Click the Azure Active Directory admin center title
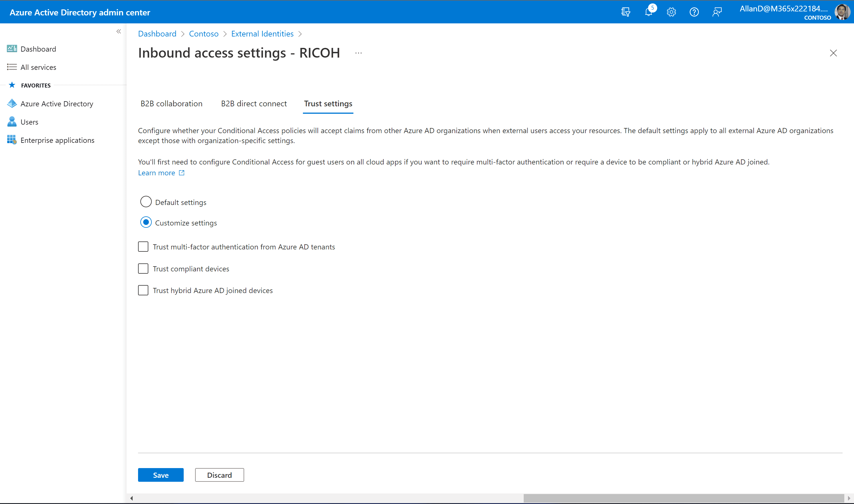This screenshot has height=504, width=854. (x=80, y=12)
